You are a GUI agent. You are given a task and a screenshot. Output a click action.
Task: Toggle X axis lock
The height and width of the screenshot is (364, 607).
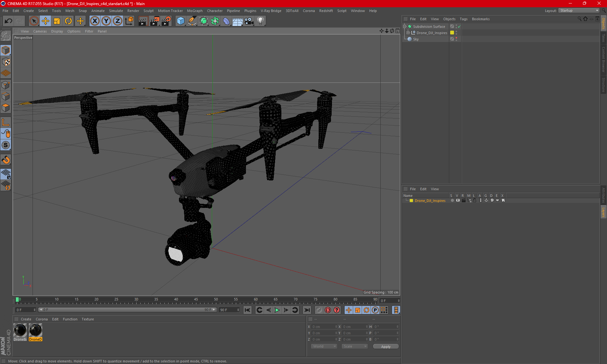point(95,21)
